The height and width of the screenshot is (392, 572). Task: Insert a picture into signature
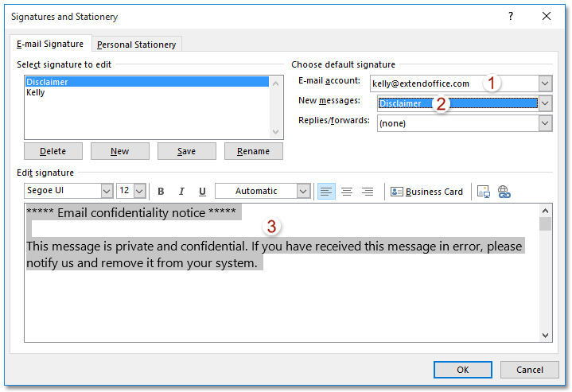[x=483, y=192]
